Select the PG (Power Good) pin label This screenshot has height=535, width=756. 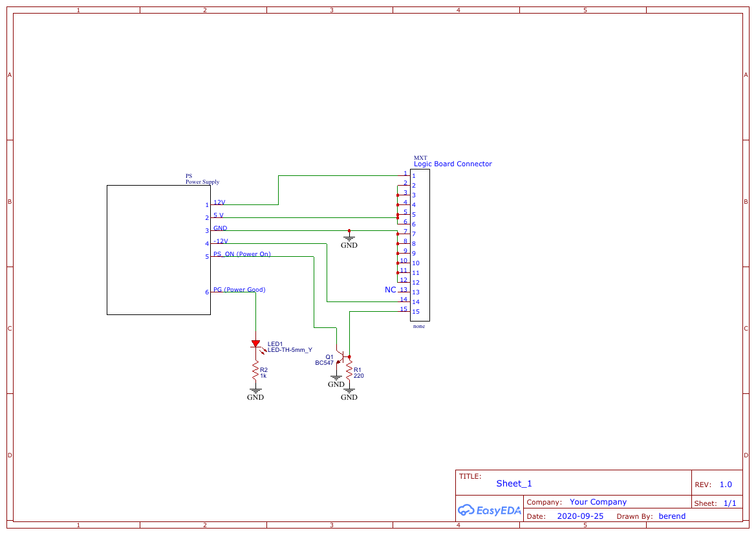tap(239, 289)
